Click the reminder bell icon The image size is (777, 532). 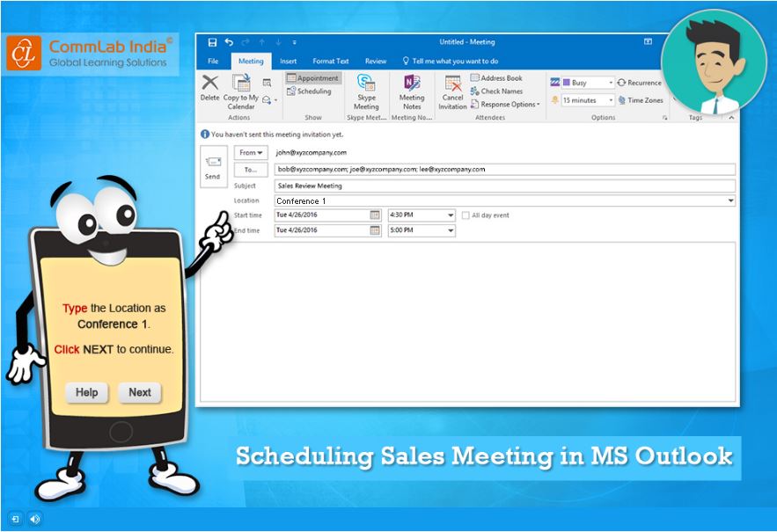pos(555,100)
